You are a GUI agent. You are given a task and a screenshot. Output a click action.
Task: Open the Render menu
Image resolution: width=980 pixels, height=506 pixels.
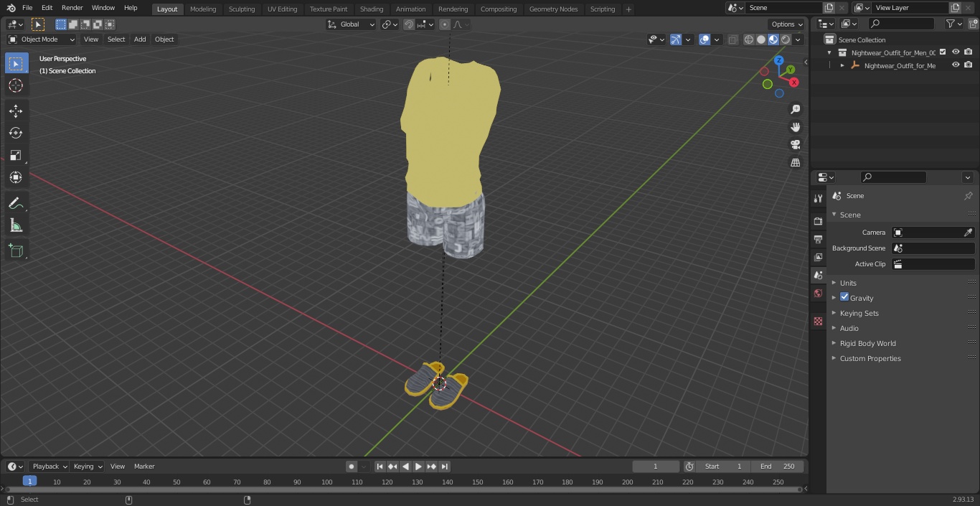coord(72,8)
